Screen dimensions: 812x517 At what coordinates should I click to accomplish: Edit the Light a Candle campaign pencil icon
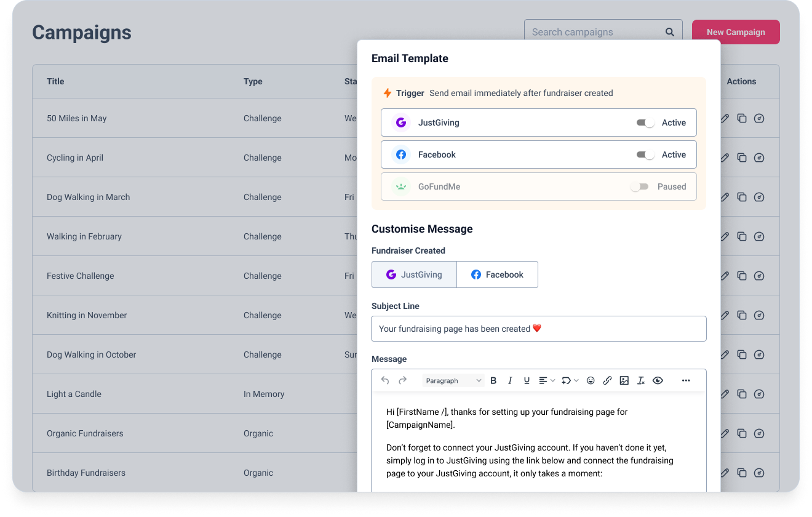tap(725, 394)
